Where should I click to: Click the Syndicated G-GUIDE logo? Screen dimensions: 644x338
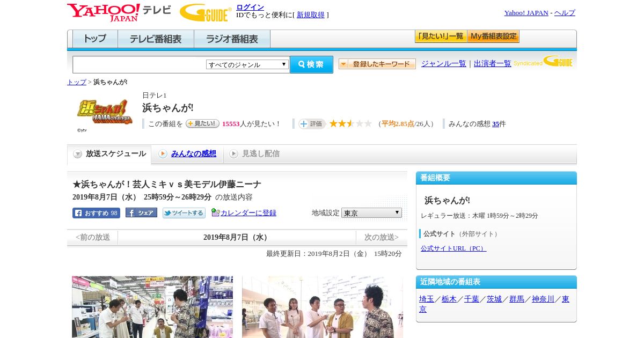543,61
